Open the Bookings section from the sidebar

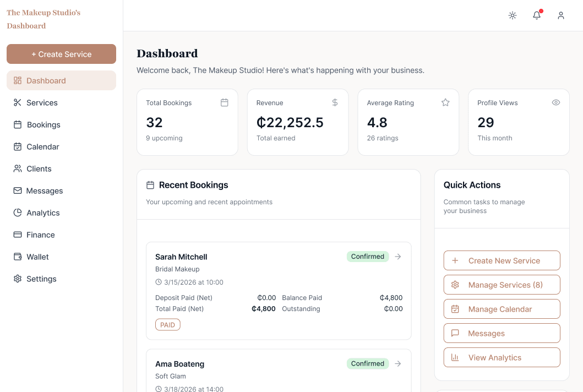click(44, 124)
